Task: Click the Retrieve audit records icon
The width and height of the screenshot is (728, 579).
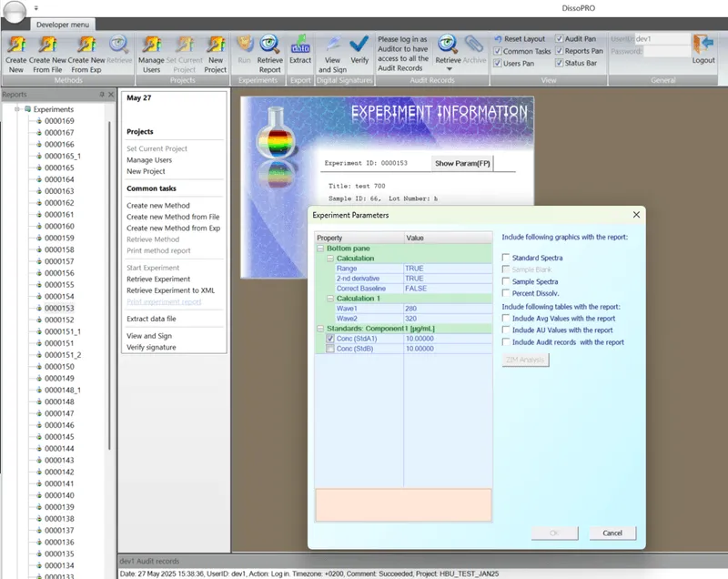Action: point(448,45)
